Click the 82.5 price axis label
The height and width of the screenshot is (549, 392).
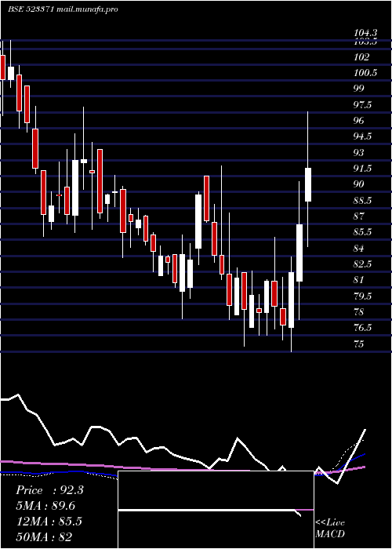point(362,264)
